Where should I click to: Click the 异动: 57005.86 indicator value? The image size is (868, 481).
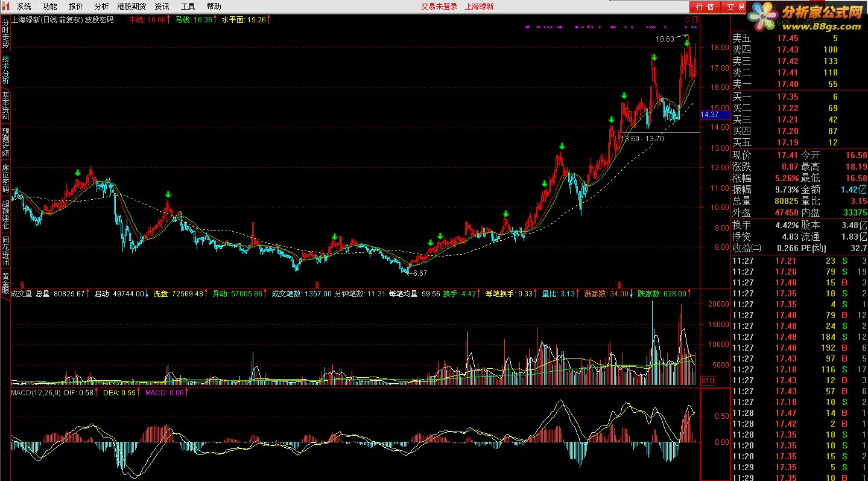(x=238, y=294)
